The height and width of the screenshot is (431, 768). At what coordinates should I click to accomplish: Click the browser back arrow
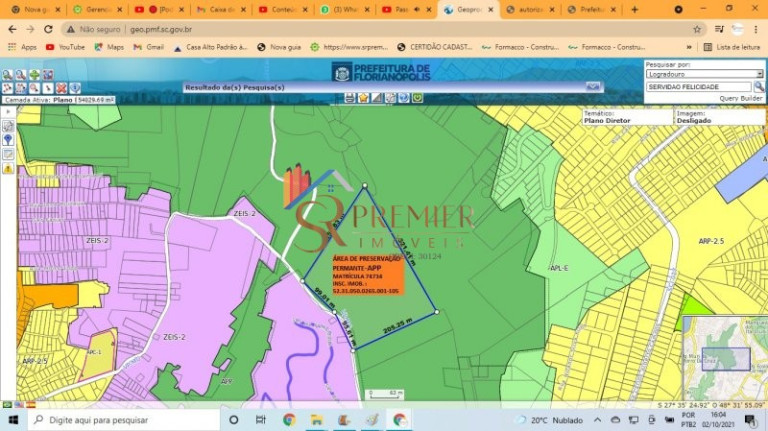click(12, 29)
